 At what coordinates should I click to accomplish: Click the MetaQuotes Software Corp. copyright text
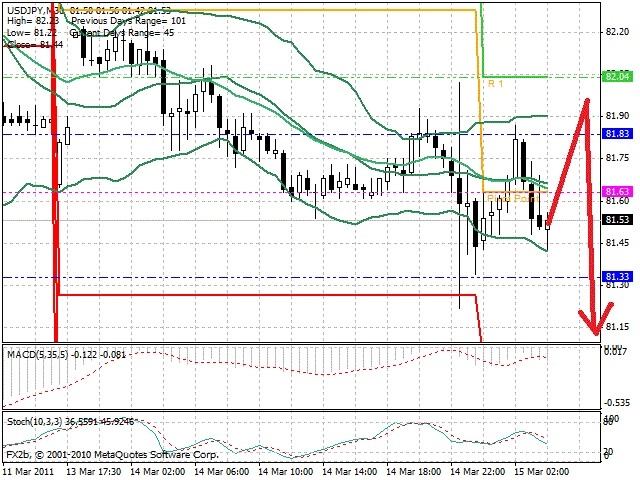(157, 455)
